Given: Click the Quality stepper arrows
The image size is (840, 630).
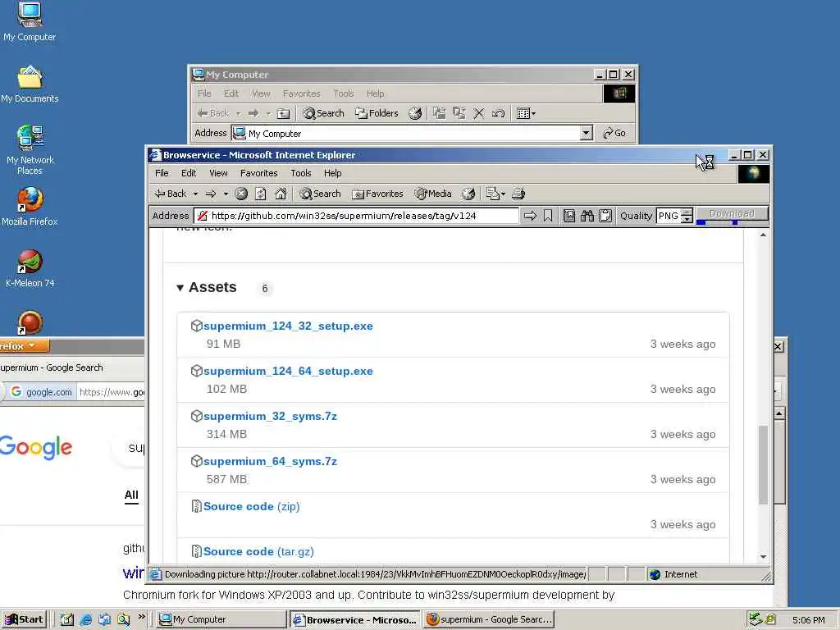Looking at the screenshot, I should coord(687,216).
